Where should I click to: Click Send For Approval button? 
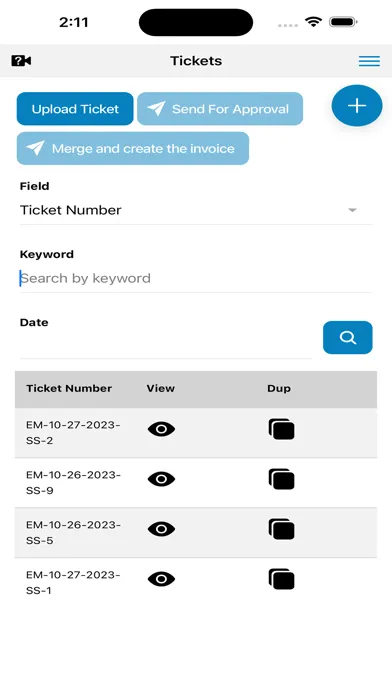point(220,109)
